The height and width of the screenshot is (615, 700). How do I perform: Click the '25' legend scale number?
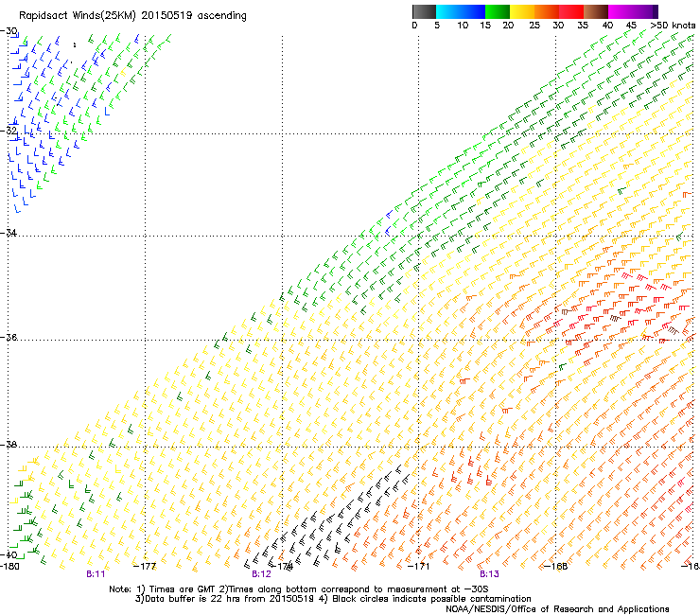[534, 26]
